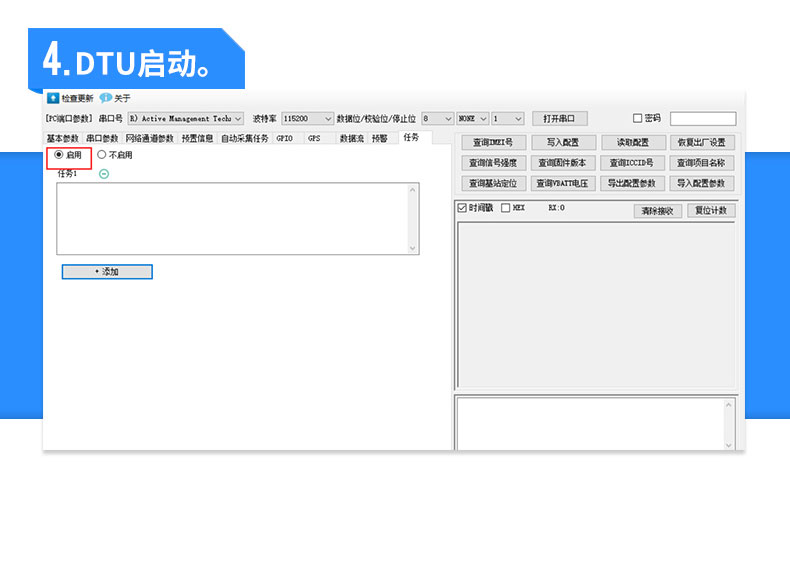Expand the parity dropdown showing NONE
Image resolution: width=790 pixels, height=562 pixels.
pyautogui.click(x=472, y=118)
